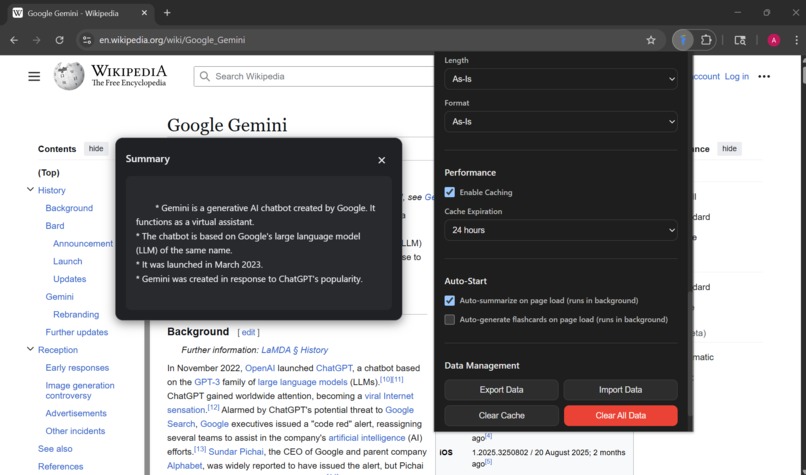The image size is (806, 475).
Task: Open Chrome profile avatar
Action: pos(774,40)
